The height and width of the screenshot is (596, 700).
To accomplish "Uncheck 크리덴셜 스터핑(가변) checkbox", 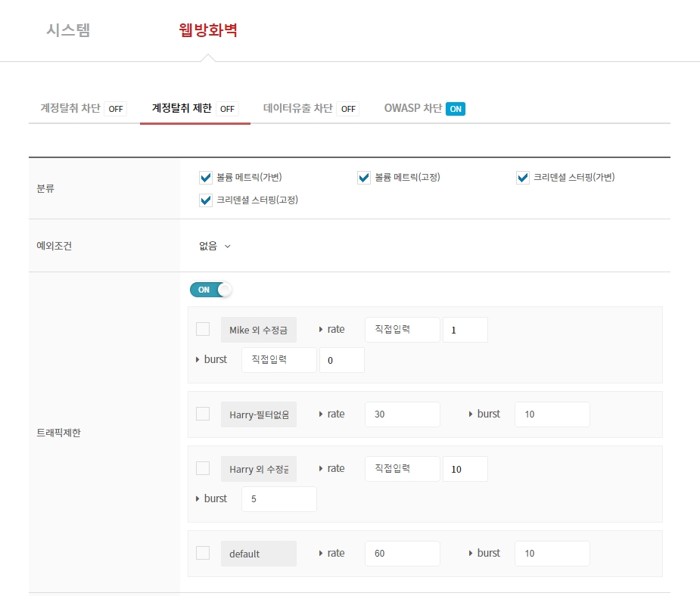I will click(x=523, y=178).
